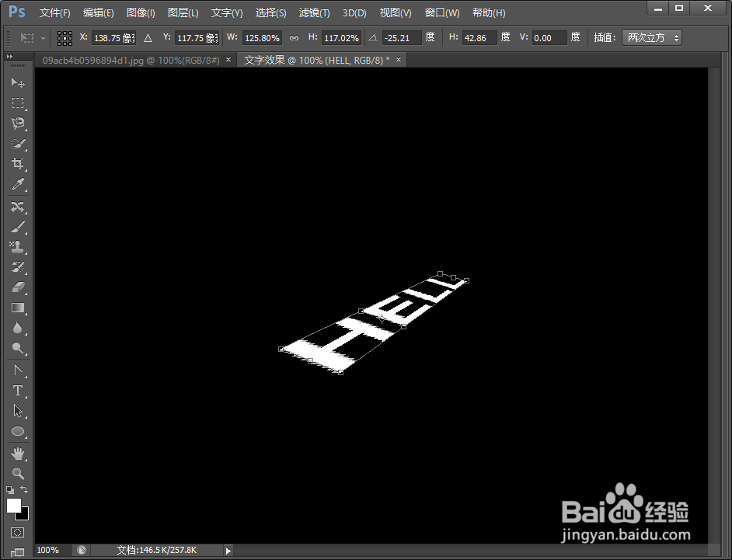Close the 文字效果 document tab
The height and width of the screenshot is (560, 732).
399,60
